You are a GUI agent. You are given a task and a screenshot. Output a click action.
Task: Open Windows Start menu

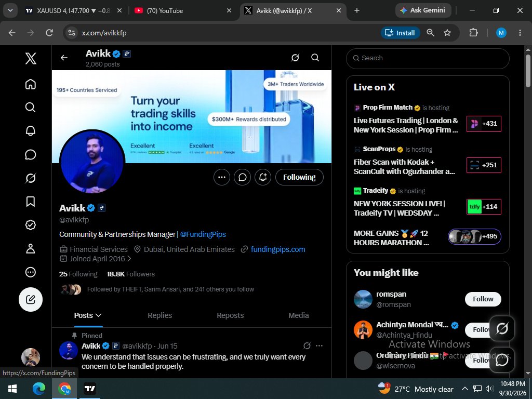(12, 389)
